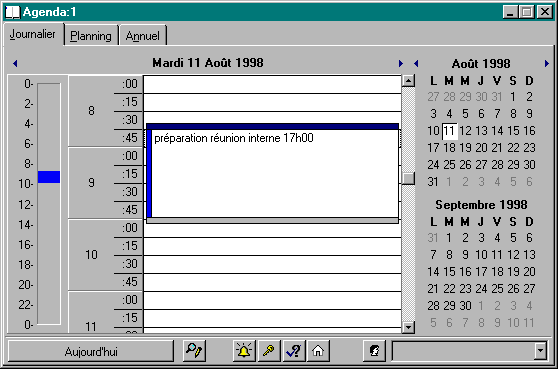The width and height of the screenshot is (558, 369).
Task: Click the 'Septembre 1998' month heading
Action: point(481,205)
